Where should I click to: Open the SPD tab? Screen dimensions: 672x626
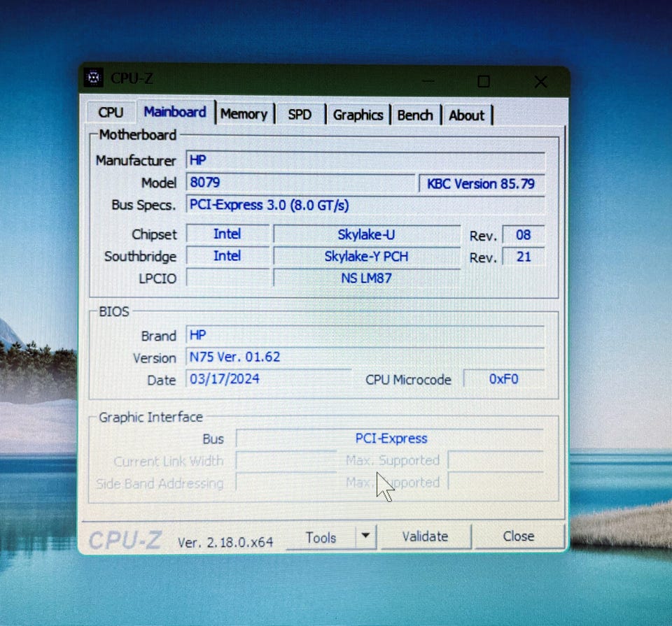300,115
